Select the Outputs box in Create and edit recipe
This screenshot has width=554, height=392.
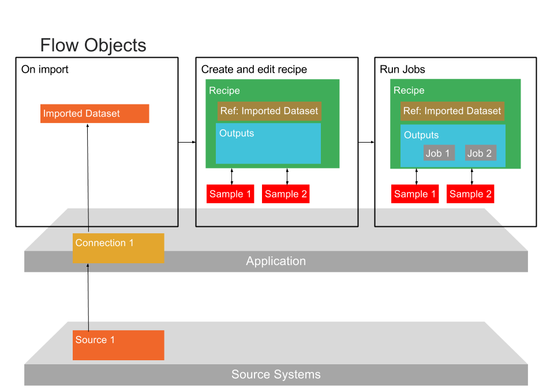[x=268, y=144]
